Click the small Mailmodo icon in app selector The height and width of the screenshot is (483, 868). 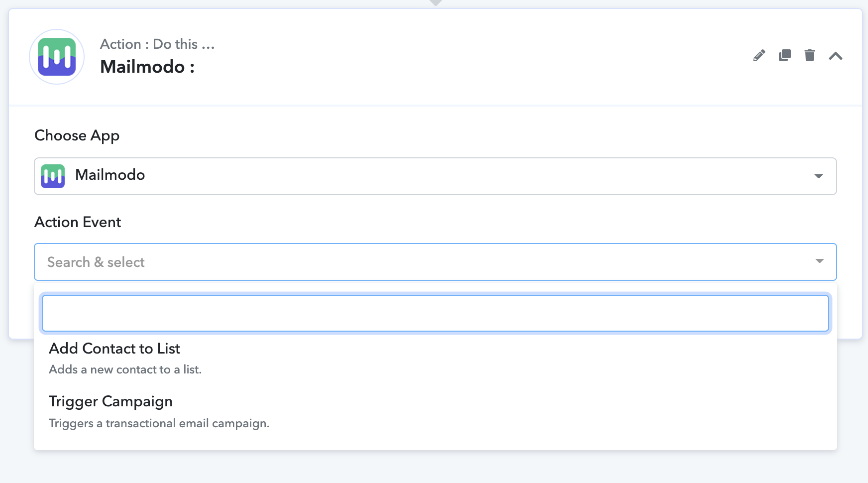(x=53, y=176)
